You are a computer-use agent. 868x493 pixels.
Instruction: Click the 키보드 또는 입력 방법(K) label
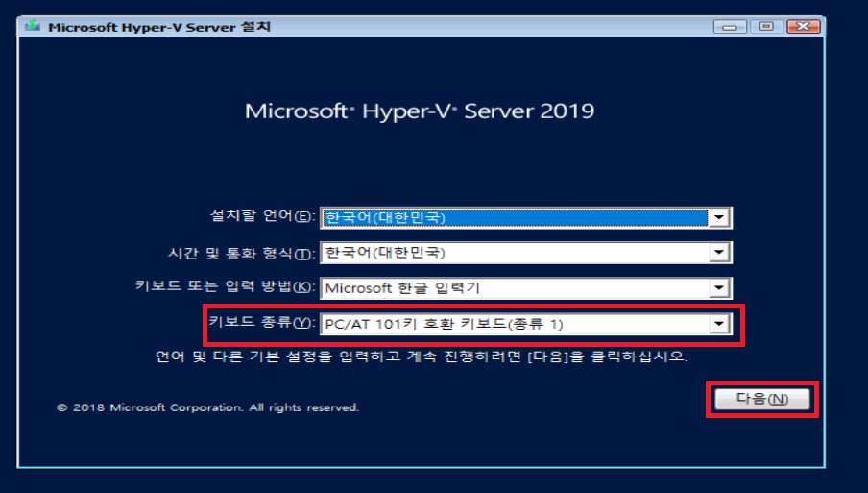(x=226, y=286)
